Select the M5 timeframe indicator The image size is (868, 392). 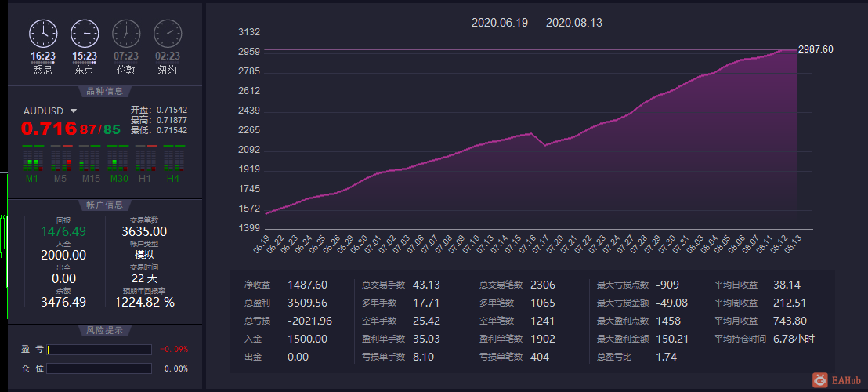click(61, 164)
